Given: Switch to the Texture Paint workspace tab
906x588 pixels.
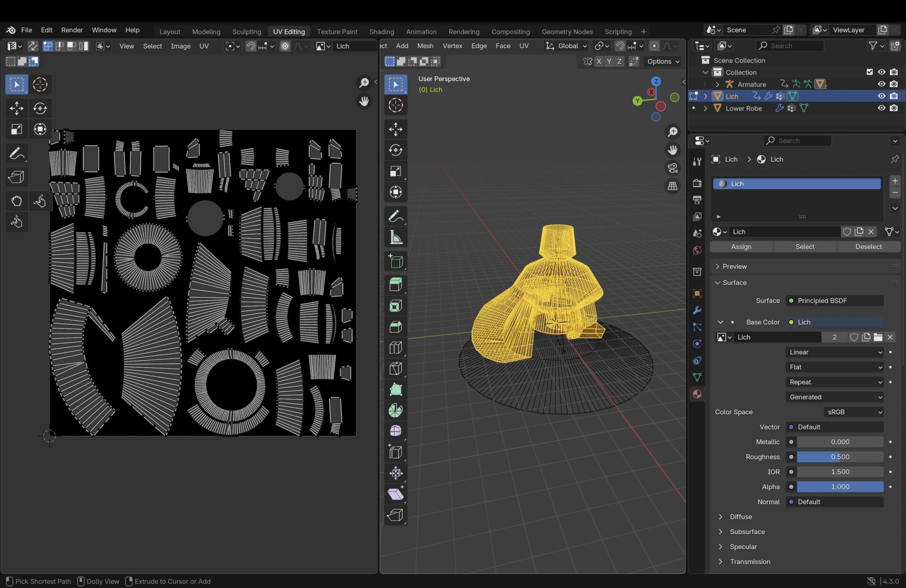Looking at the screenshot, I should tap(337, 32).
